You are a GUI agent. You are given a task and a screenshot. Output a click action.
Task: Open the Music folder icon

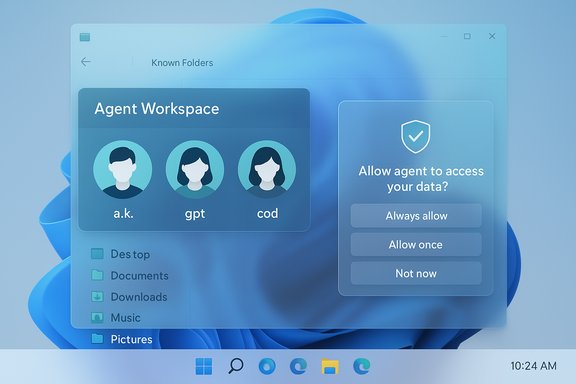[x=97, y=317]
